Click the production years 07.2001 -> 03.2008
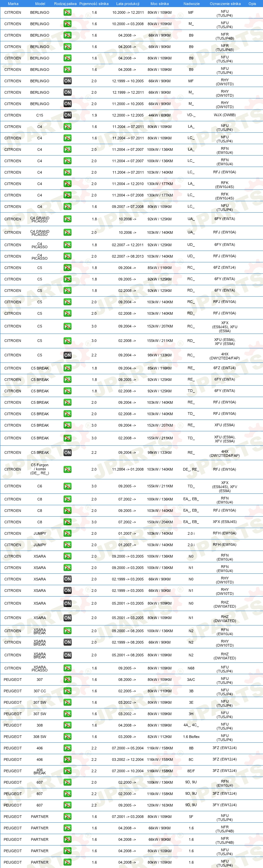The height and width of the screenshot is (868, 263). pos(128,817)
